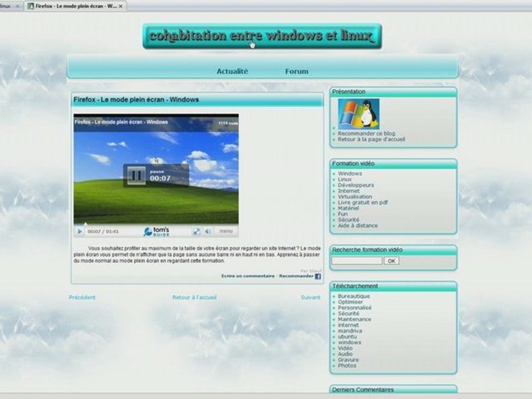Open mandriva download category

350,330
